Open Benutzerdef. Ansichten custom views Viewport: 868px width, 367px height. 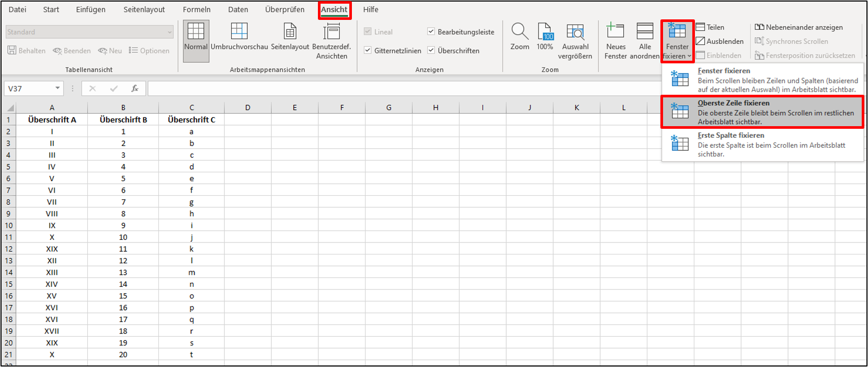[x=332, y=41]
